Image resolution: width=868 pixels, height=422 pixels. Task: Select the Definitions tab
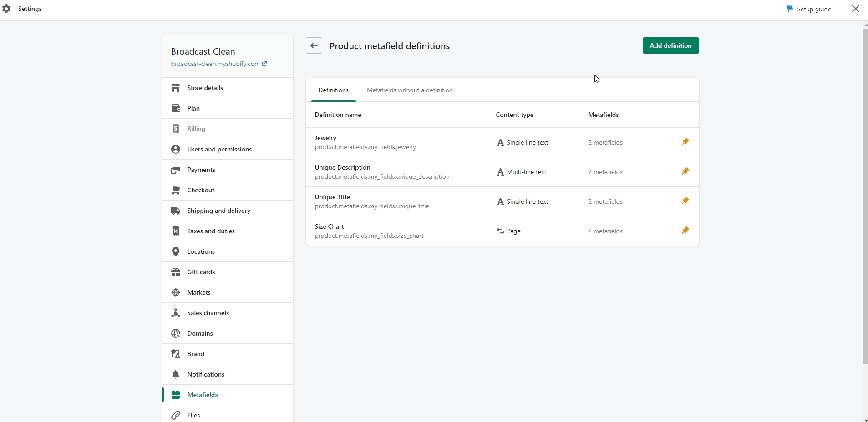[333, 90]
